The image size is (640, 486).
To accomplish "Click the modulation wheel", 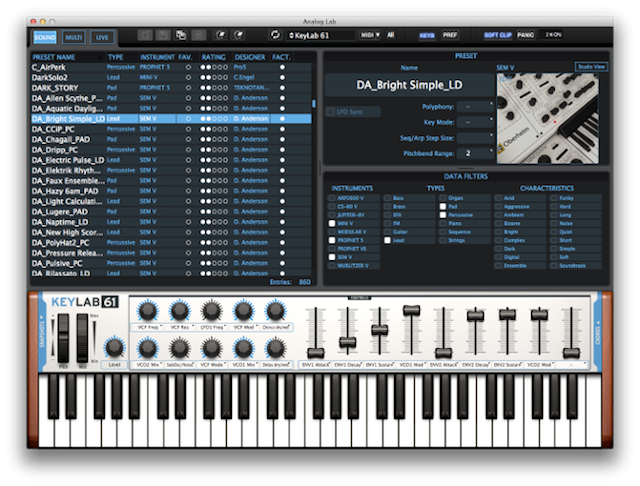I will pos(82,338).
